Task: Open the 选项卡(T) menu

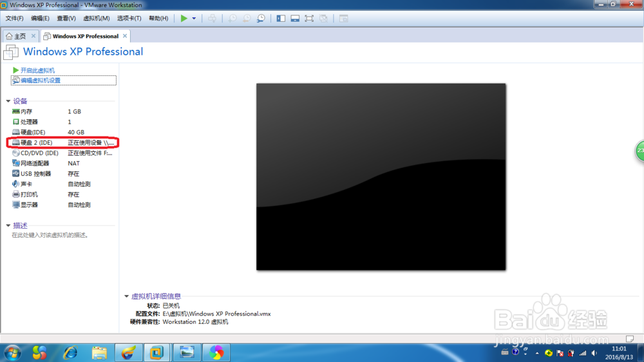Action: (x=129, y=18)
